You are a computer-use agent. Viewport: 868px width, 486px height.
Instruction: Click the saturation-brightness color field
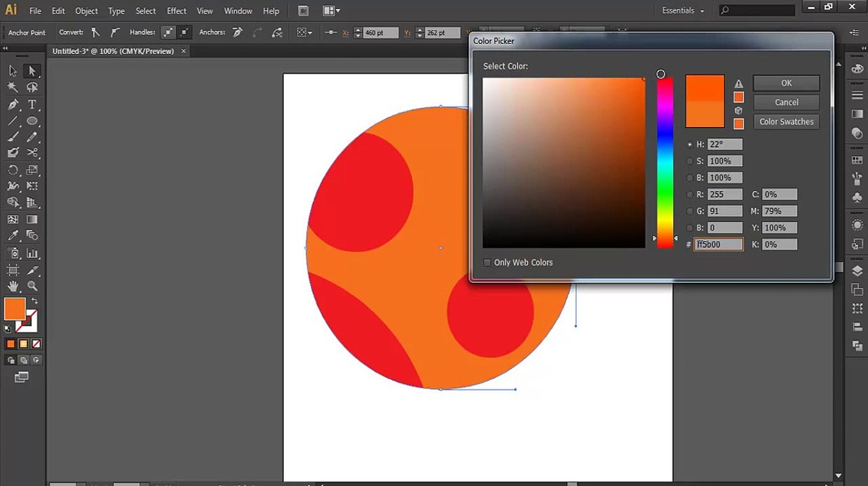point(564,163)
